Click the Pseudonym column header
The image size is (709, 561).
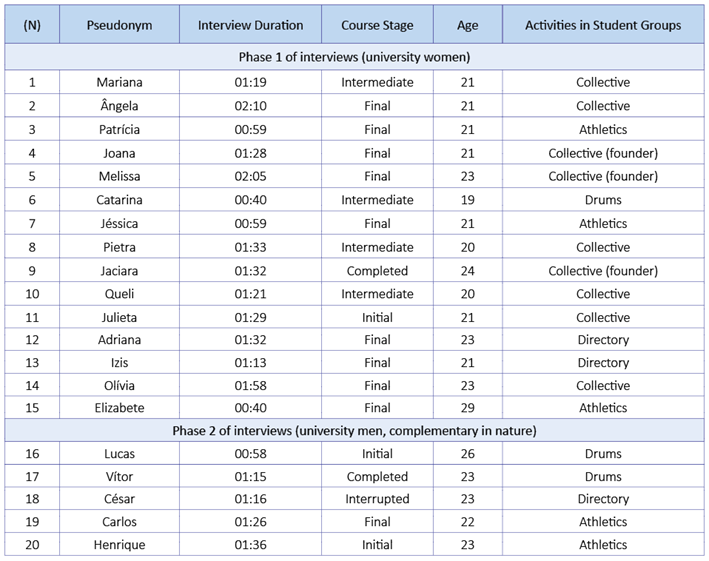click(119, 25)
